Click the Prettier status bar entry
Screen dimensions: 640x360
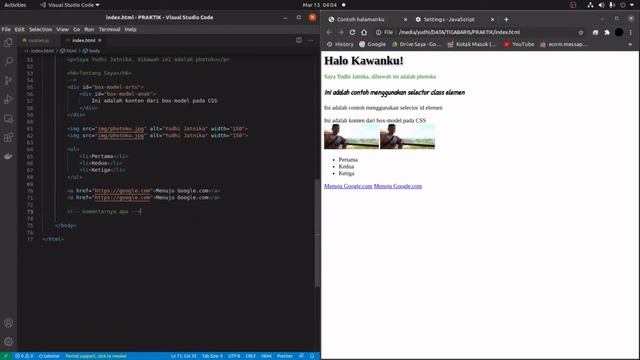(285, 356)
